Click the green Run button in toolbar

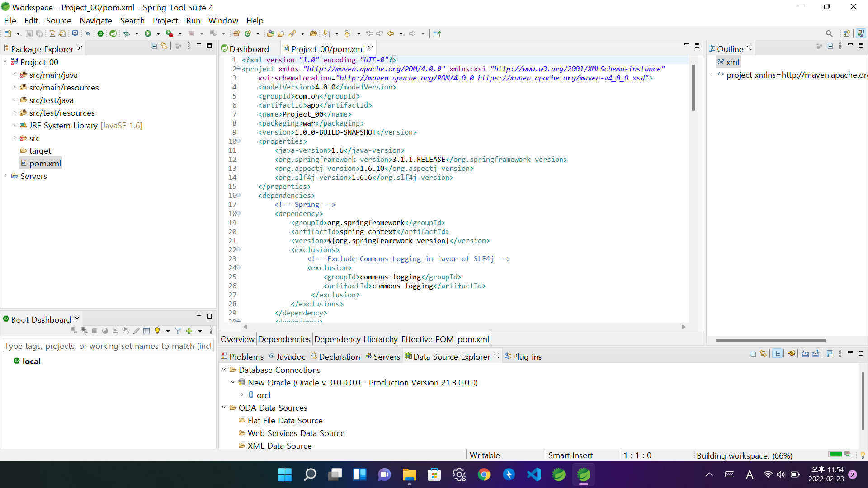pyautogui.click(x=148, y=33)
